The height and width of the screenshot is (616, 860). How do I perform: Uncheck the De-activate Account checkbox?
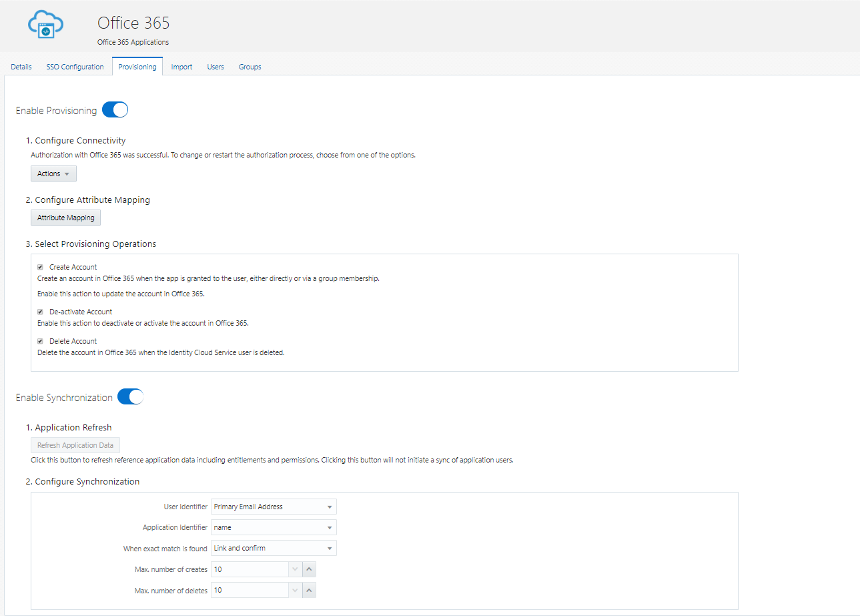[40, 312]
